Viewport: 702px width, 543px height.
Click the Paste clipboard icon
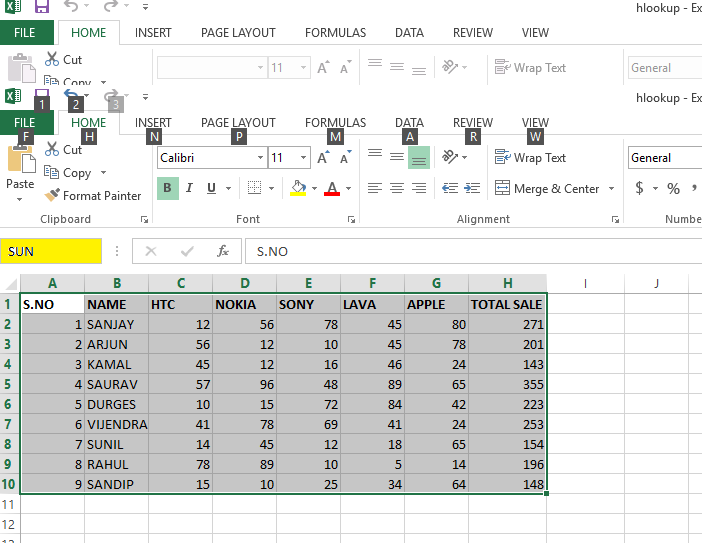click(x=21, y=160)
